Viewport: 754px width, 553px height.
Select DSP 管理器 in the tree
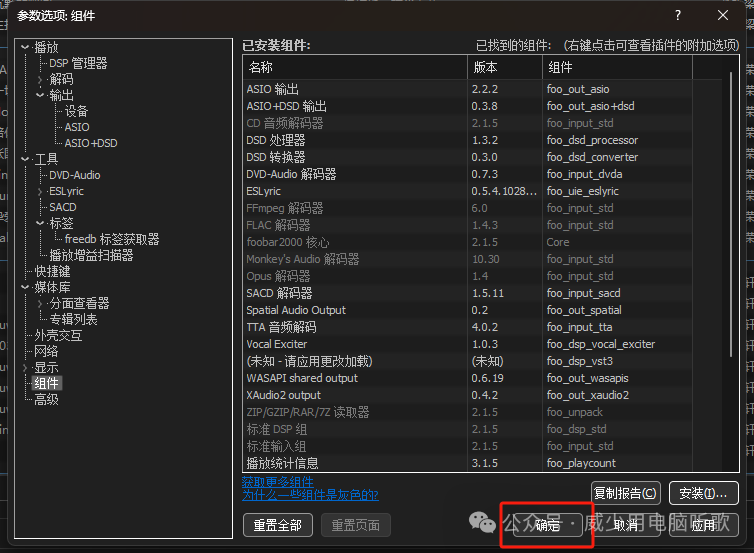(x=77, y=63)
